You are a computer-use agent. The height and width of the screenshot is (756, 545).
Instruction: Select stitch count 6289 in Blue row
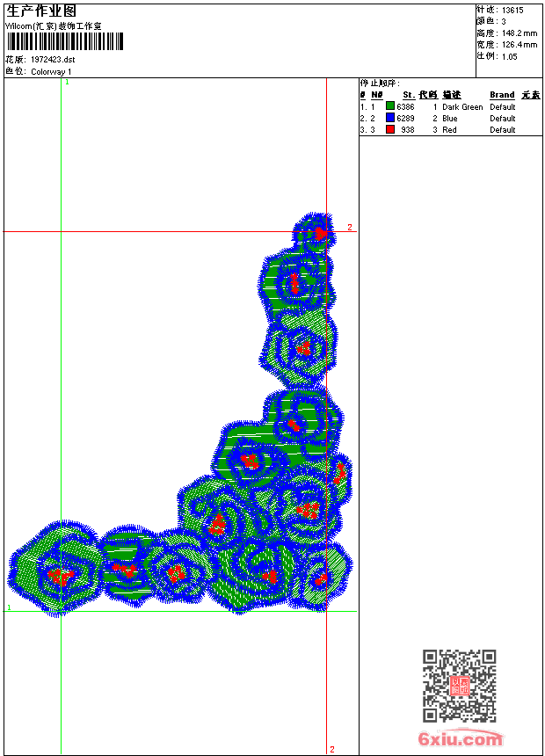tap(405, 119)
